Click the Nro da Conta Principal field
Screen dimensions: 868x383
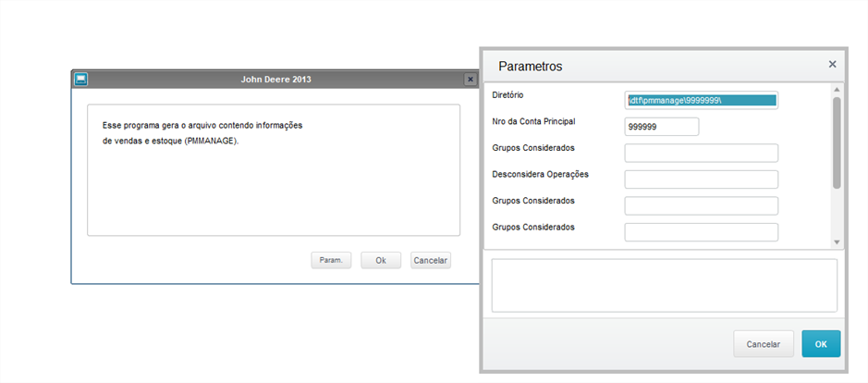pyautogui.click(x=662, y=127)
